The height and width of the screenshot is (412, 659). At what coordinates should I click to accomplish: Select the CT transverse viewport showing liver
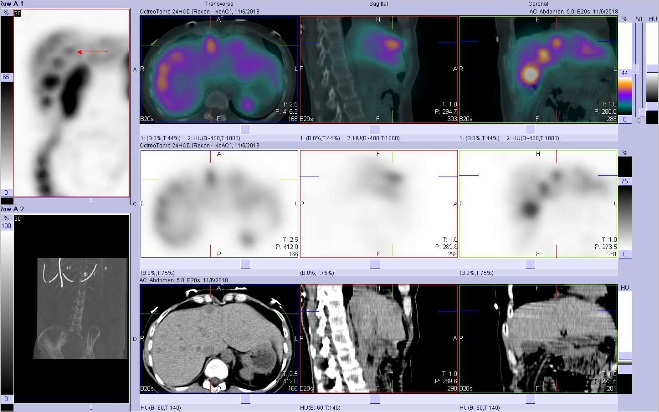pos(219,339)
